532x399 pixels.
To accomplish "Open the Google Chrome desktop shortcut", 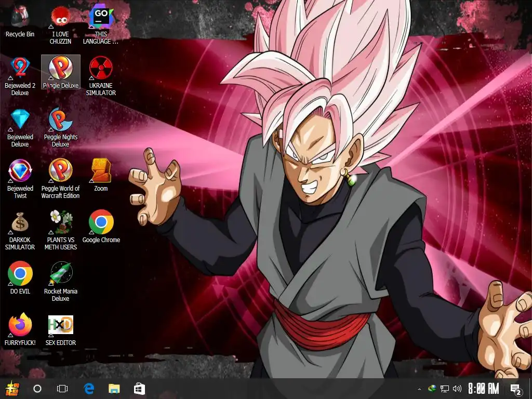I will 101,227.
